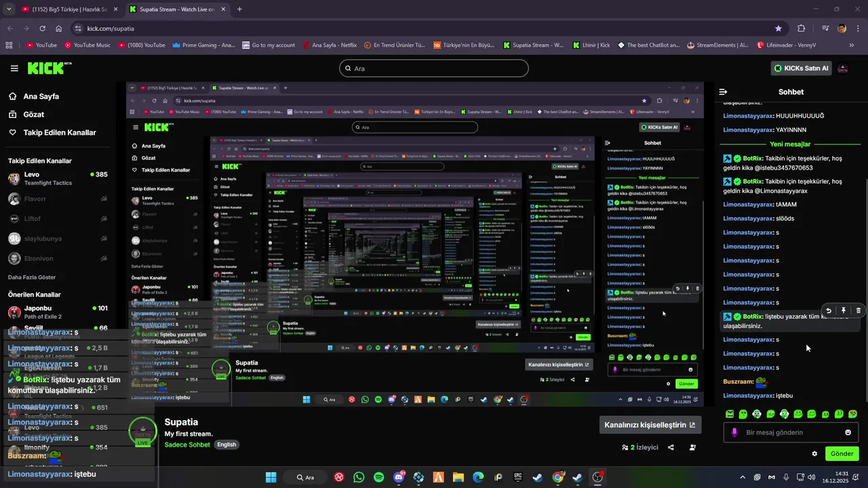The width and height of the screenshot is (868, 488).
Task: Open Spotify from taskbar
Action: click(378, 477)
